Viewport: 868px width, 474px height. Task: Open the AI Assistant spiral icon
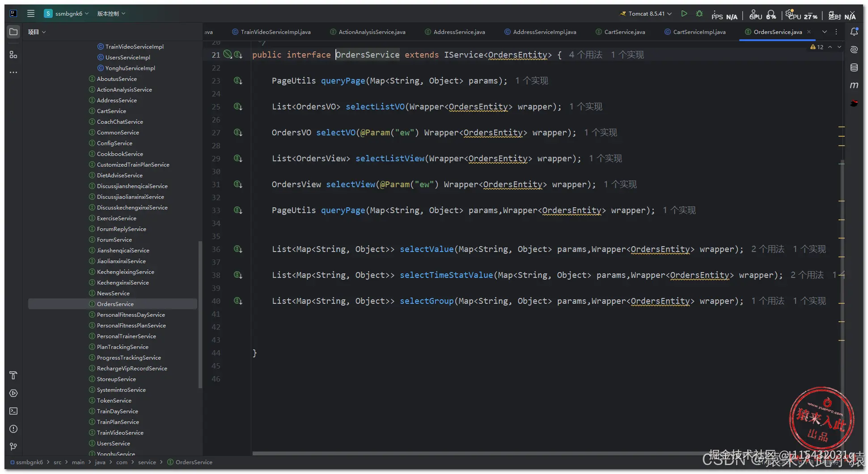click(854, 49)
